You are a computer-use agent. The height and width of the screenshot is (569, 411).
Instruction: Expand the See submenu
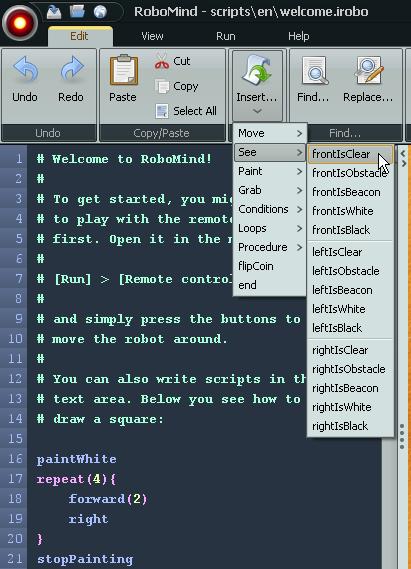pos(270,152)
